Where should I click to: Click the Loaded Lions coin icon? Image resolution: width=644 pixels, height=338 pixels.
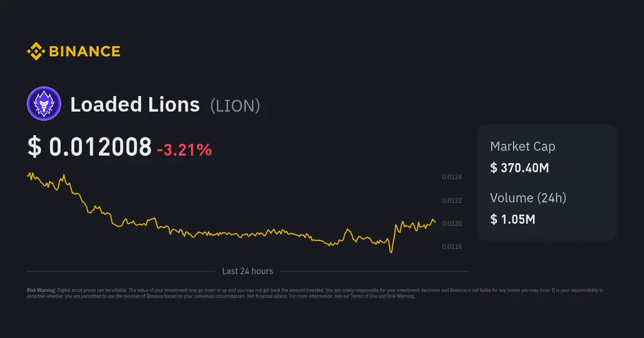[x=44, y=104]
